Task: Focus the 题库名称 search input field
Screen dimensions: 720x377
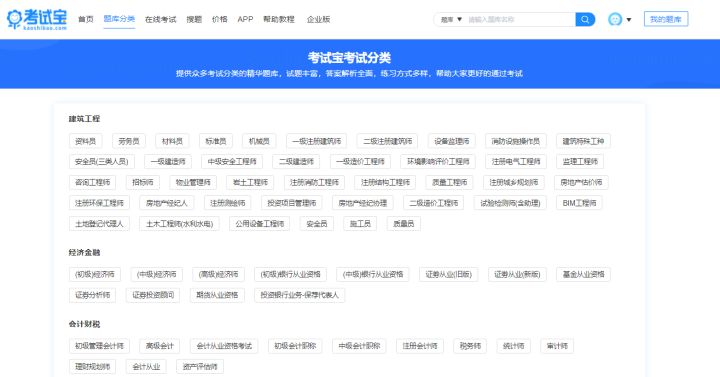Action: (x=520, y=19)
